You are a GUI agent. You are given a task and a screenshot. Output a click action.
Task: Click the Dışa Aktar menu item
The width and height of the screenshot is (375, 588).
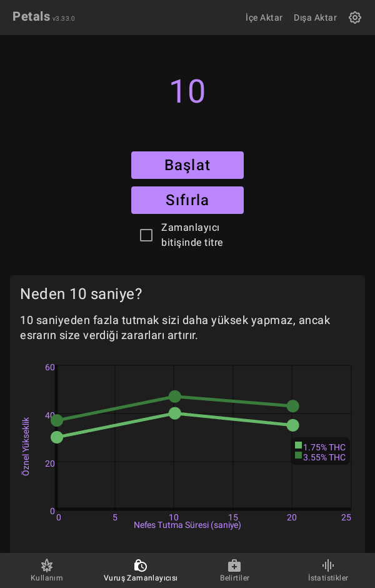pyautogui.click(x=315, y=18)
